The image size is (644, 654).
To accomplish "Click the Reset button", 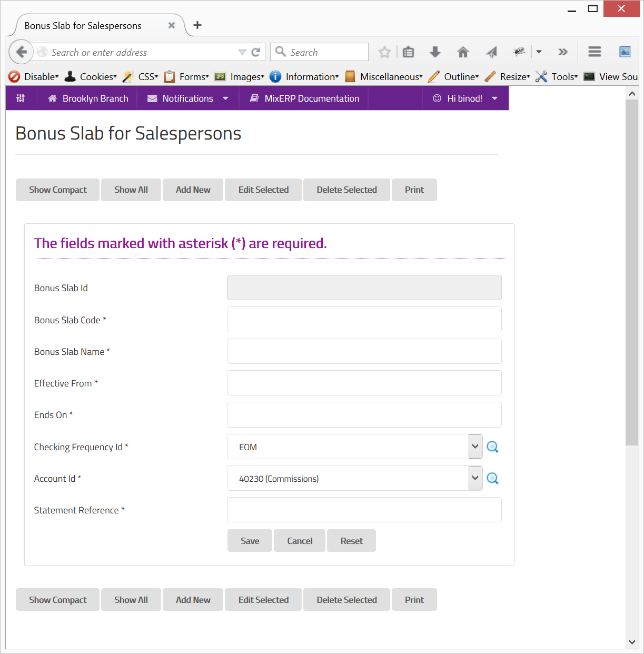I will [x=352, y=541].
